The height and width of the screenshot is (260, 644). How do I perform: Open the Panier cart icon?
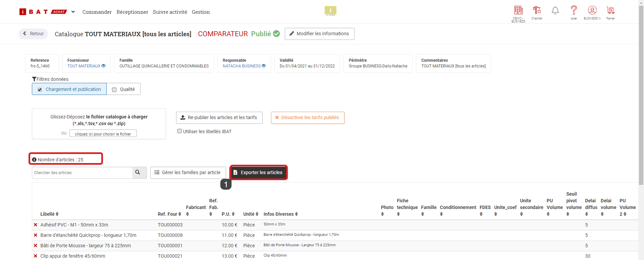(610, 11)
